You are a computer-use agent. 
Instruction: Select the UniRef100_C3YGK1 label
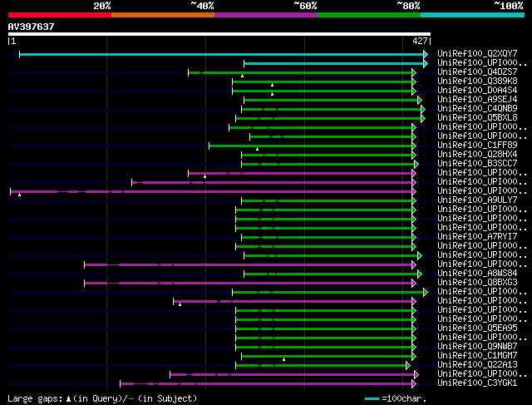[x=477, y=383]
